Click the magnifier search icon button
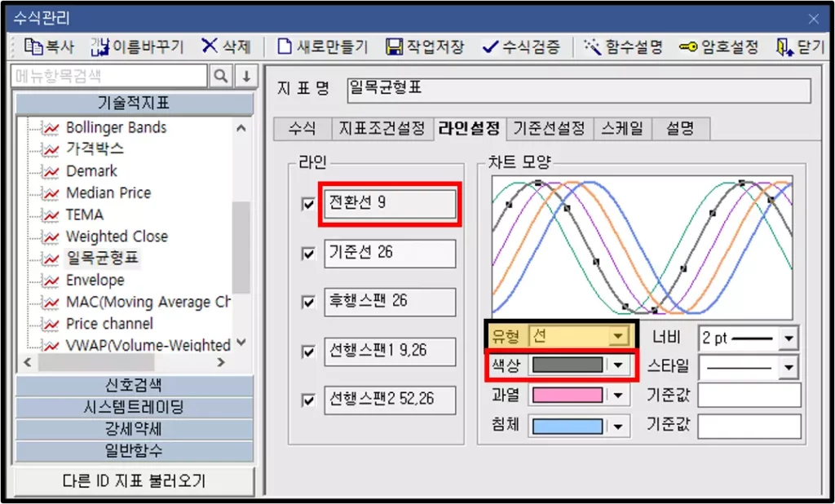This screenshot has height=504, width=835. 220,76
